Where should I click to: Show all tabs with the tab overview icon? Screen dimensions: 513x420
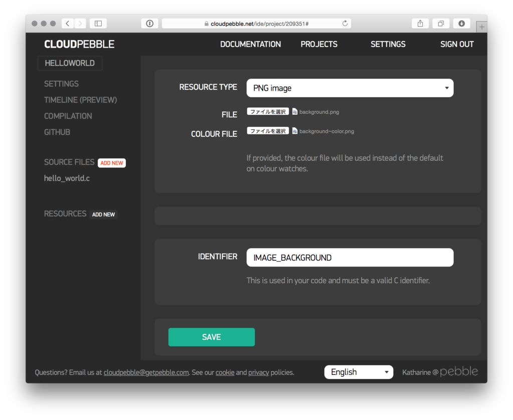click(441, 23)
